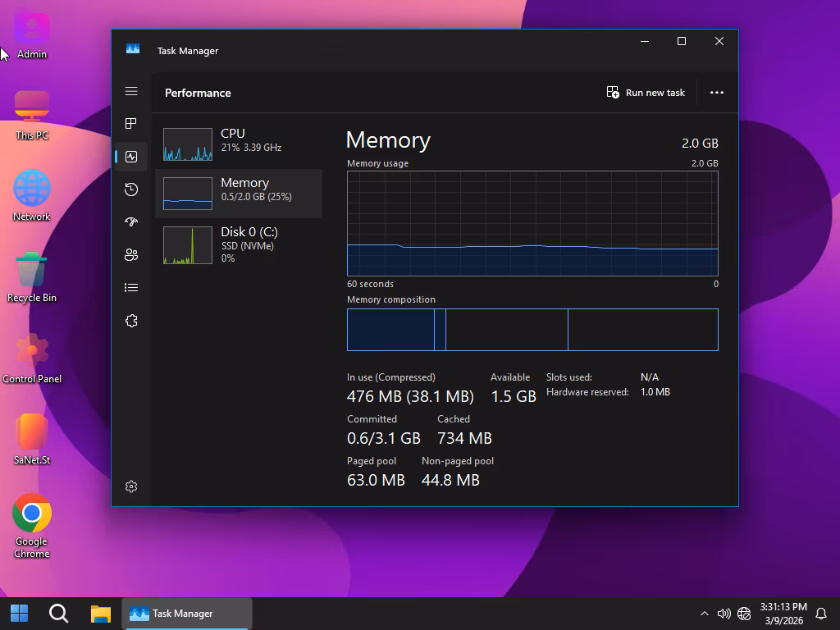840x630 pixels.
Task: Expand the hamburger navigation menu
Action: point(131,91)
